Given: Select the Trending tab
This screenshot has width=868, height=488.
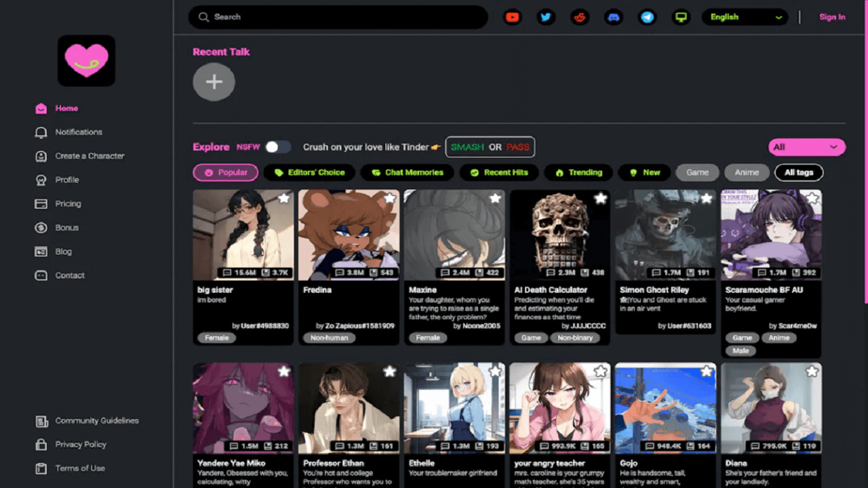Looking at the screenshot, I should click(x=578, y=172).
